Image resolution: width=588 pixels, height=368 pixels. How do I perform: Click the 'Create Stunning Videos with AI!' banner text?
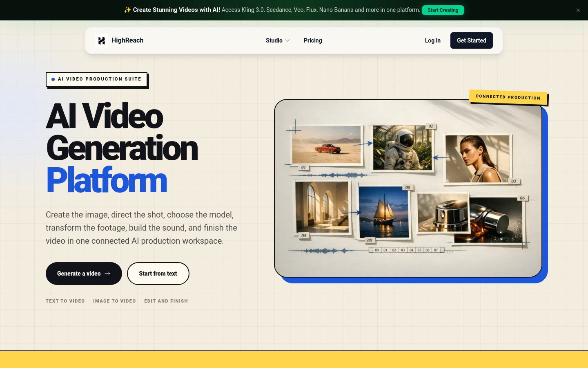(176, 10)
